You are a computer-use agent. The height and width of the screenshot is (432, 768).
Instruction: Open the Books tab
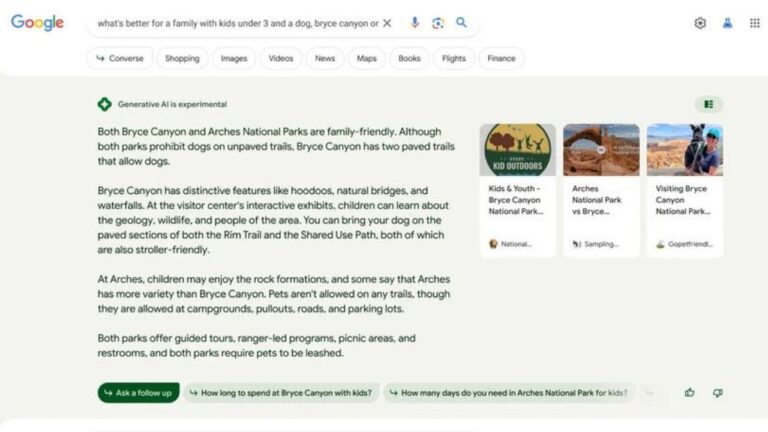[409, 58]
